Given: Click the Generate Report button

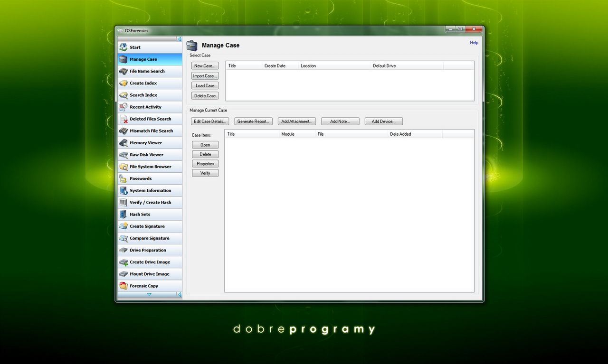Looking at the screenshot, I should [254, 121].
